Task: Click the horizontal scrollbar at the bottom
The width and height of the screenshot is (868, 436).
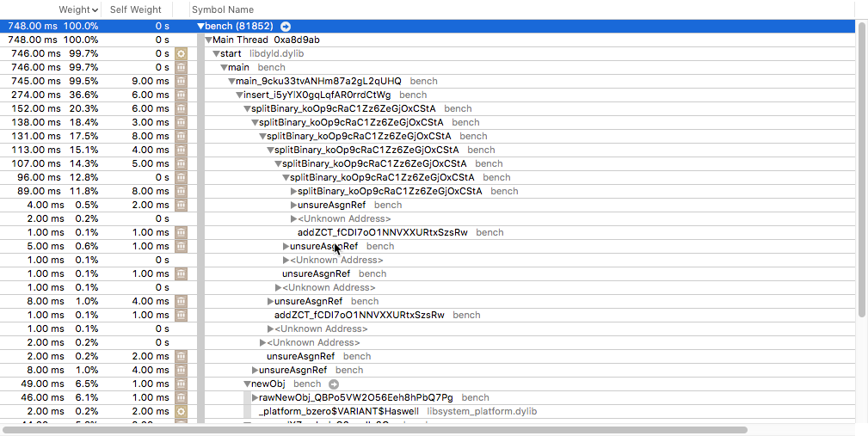Action: tap(375, 430)
